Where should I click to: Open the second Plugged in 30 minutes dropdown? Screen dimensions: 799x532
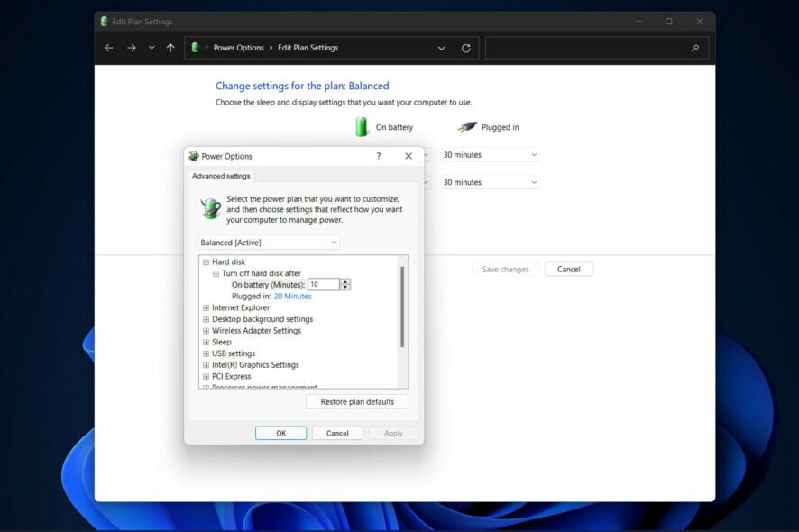490,182
